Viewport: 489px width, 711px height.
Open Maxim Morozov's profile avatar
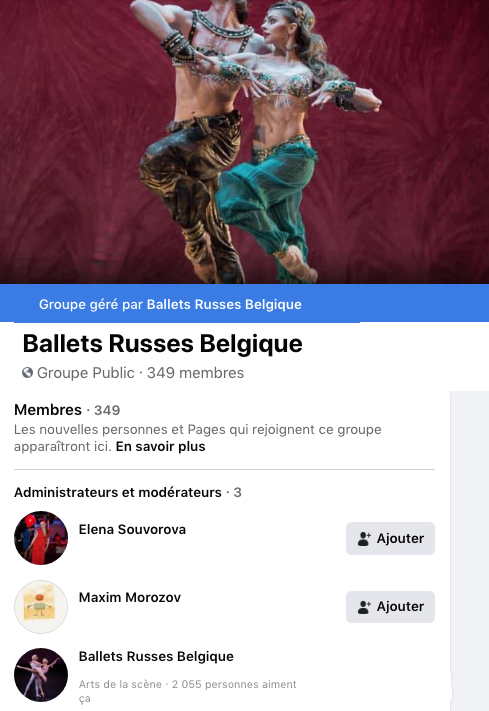point(41,606)
